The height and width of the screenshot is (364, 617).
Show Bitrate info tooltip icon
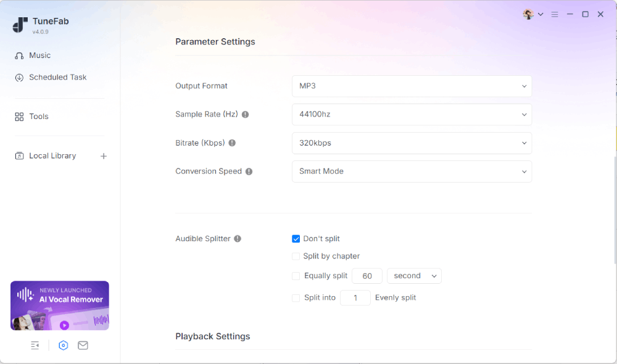click(x=232, y=143)
